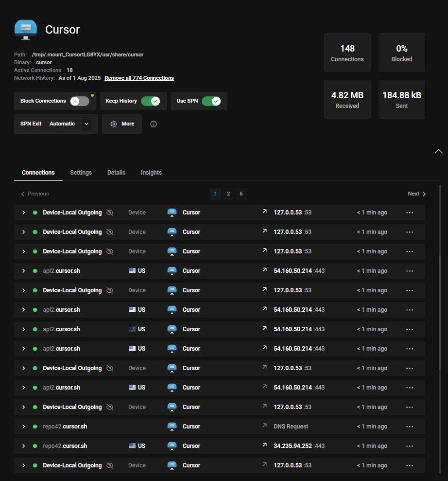Click the hidden-eye icon on the bottom Device-Local Outgoing row
This screenshot has width=448, height=481.
click(x=110, y=465)
